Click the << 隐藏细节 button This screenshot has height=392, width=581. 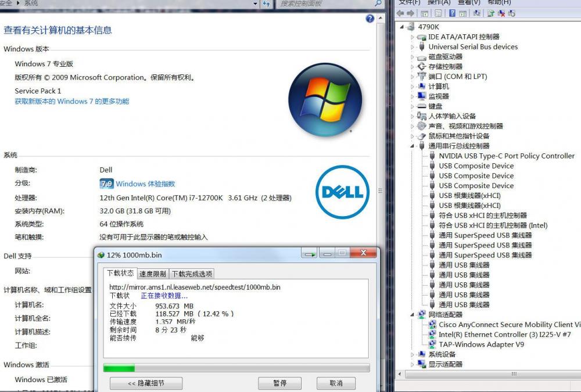(x=146, y=383)
